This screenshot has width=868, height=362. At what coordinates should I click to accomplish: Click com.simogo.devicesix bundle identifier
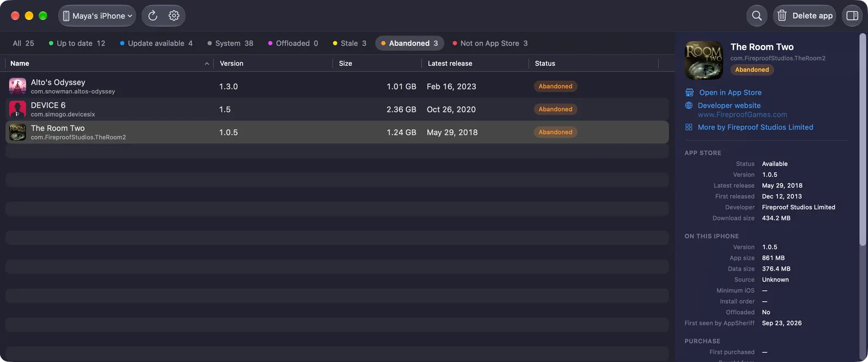pos(63,115)
